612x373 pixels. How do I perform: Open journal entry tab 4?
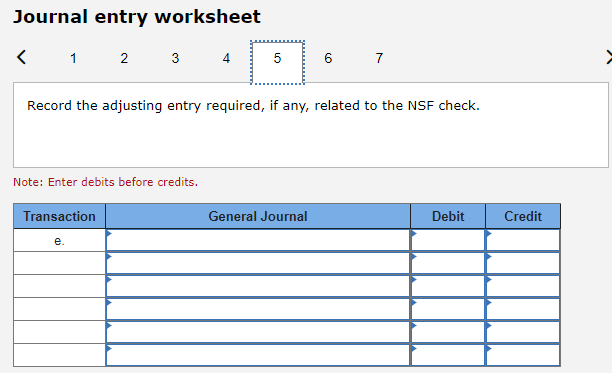[x=226, y=58]
